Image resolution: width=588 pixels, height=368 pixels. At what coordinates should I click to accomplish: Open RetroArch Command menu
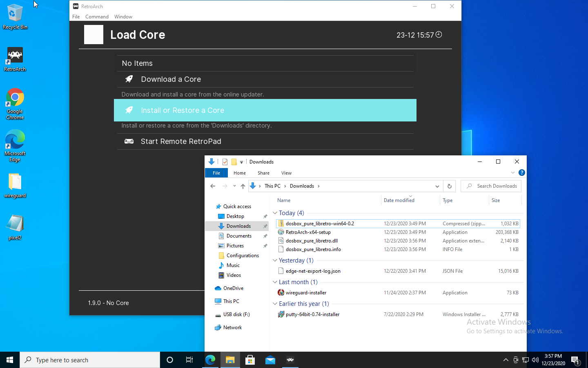97,17
